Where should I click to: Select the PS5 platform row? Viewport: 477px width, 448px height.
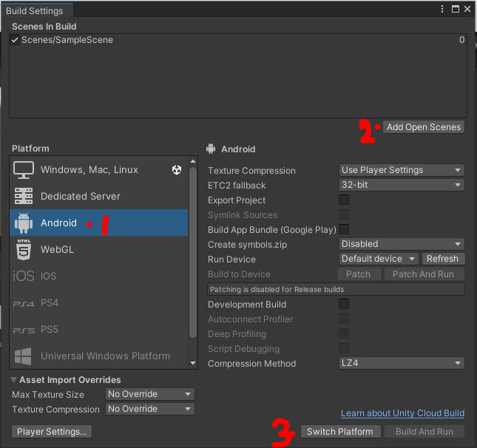(x=99, y=330)
